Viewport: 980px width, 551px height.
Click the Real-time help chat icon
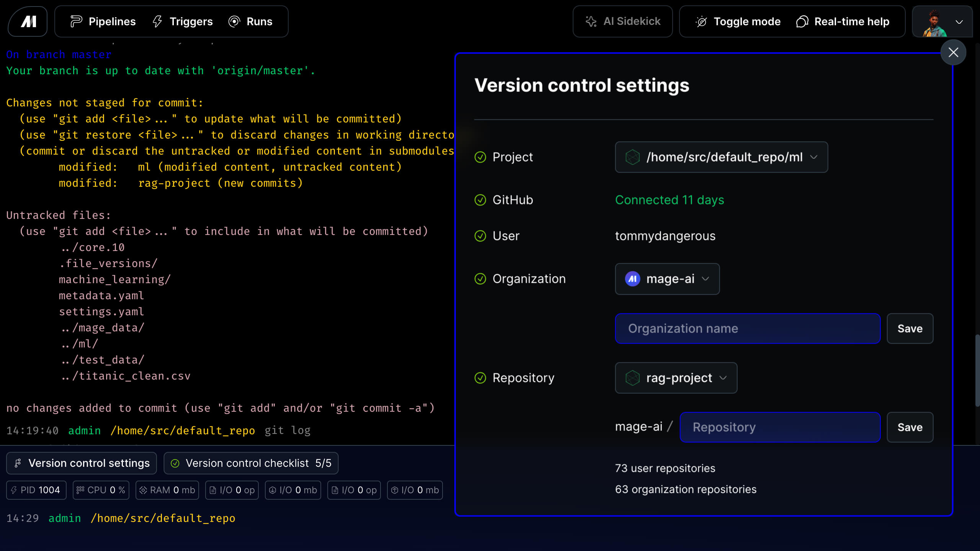802,21
